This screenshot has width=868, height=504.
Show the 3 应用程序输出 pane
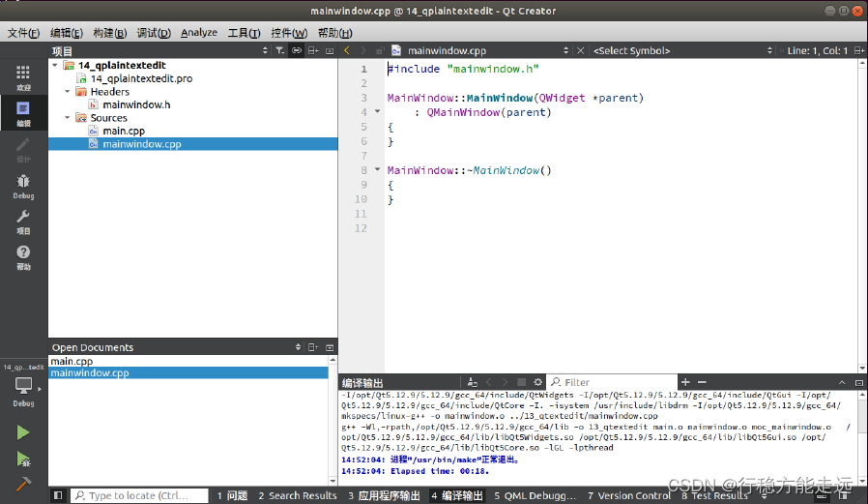click(x=384, y=495)
